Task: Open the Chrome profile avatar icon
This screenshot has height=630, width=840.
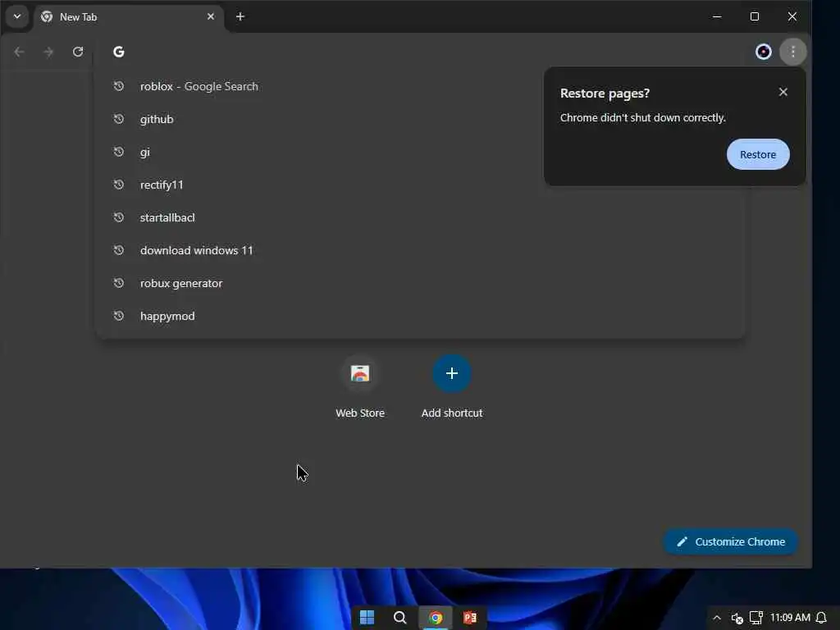Action: click(764, 52)
